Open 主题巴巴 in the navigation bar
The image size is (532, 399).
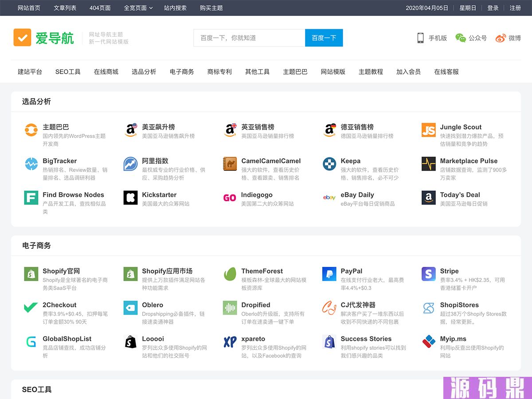(295, 72)
